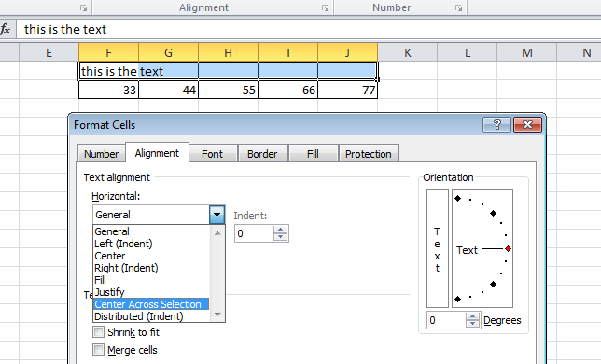Click the Indent value input field
The image size is (601, 364).
tap(254, 233)
